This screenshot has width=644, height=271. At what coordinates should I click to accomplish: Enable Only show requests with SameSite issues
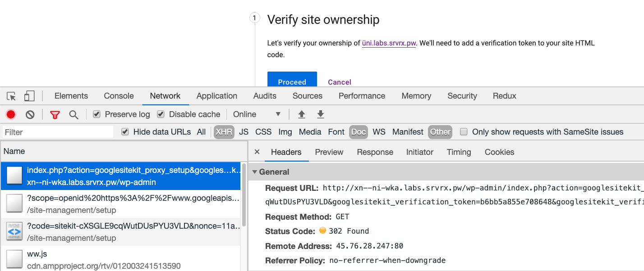coord(464,132)
